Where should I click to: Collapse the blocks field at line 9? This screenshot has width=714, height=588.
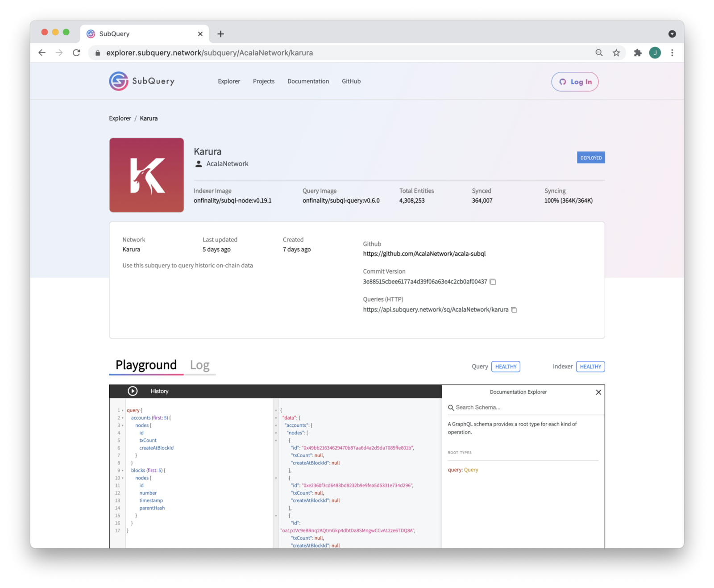click(x=123, y=471)
